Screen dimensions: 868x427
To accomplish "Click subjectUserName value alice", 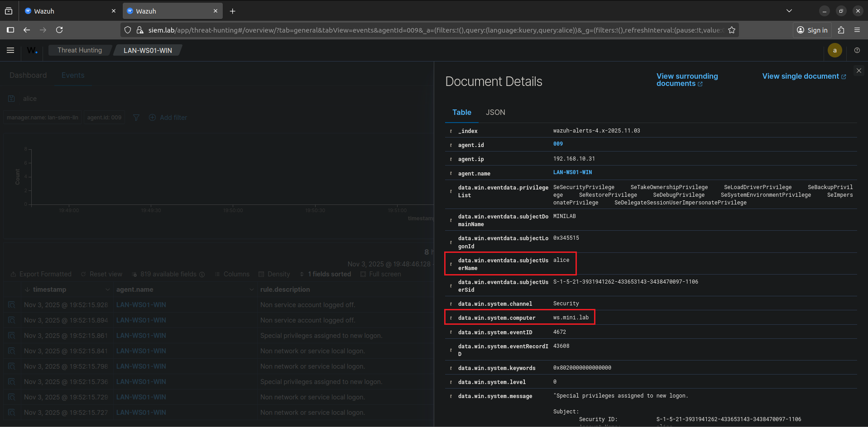I will (561, 260).
